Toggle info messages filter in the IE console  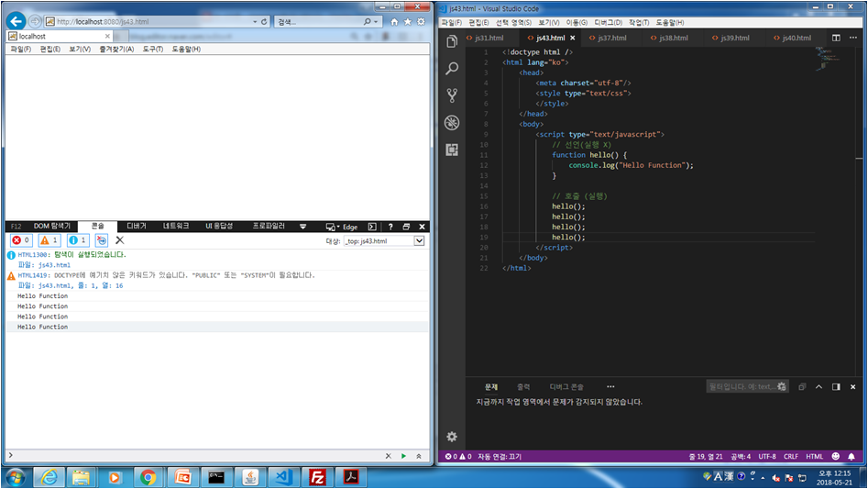78,240
